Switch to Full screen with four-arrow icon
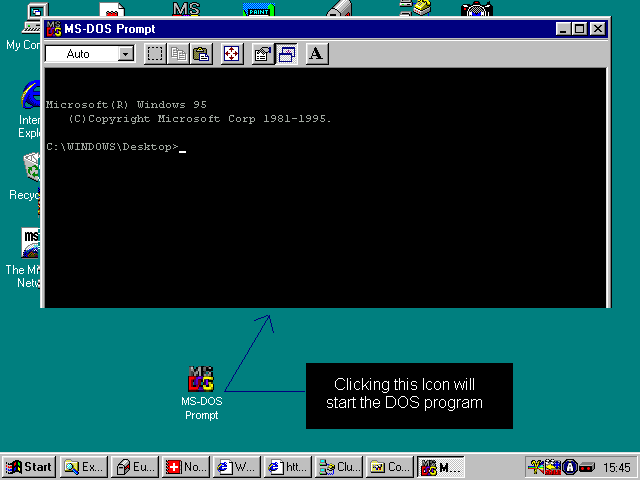640x480 pixels. click(x=231, y=54)
